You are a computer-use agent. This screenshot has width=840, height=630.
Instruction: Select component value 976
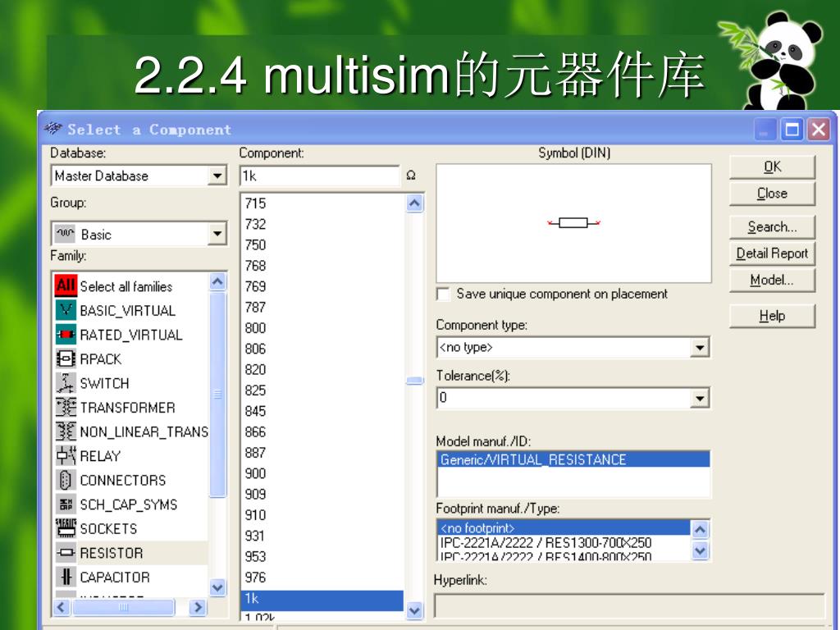(322, 577)
